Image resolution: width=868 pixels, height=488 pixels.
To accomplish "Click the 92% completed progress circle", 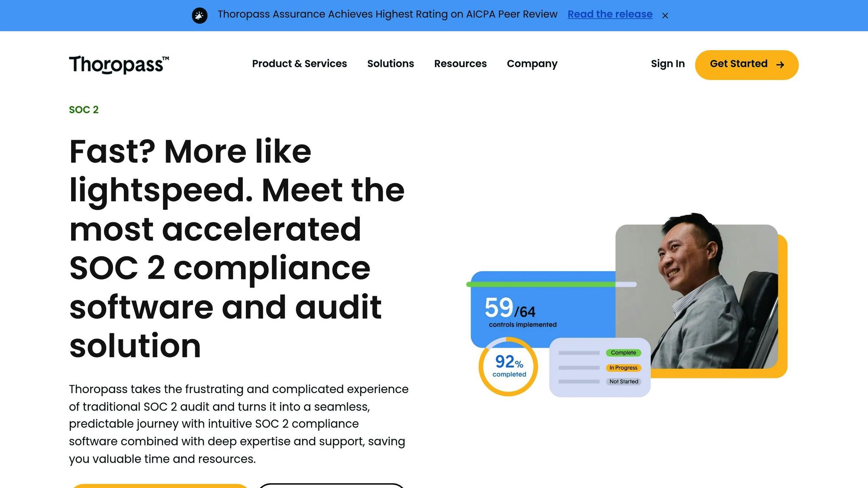I will (508, 366).
